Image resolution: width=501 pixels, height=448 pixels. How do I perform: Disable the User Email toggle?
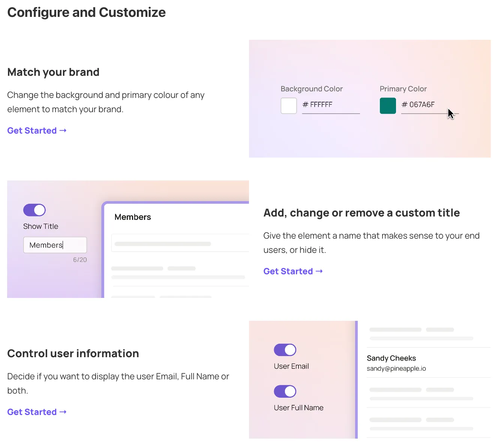click(x=285, y=350)
